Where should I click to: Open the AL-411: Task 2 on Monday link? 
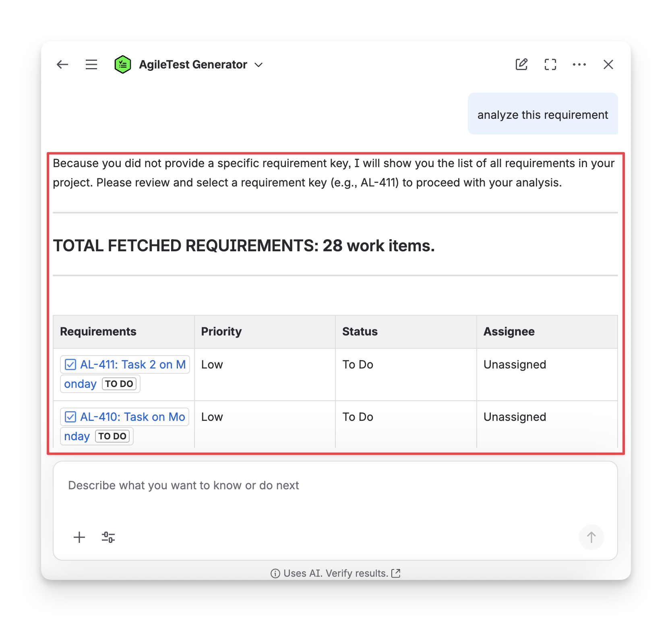coord(132,365)
